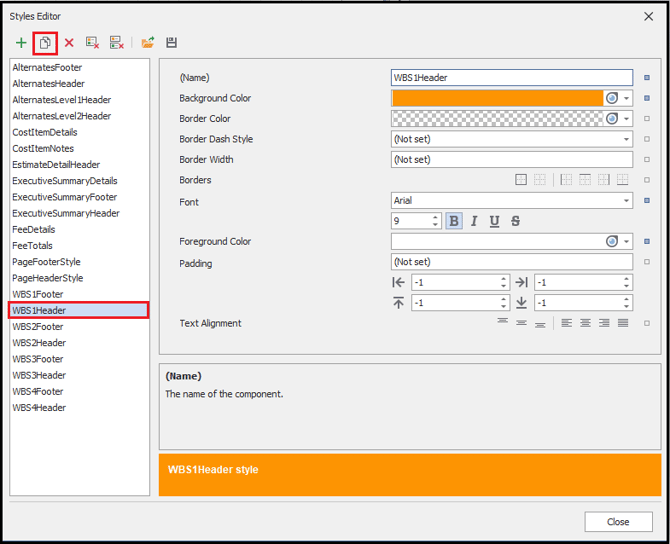Toggle the left border icon
Screen dimensions: 670x544
click(x=566, y=180)
